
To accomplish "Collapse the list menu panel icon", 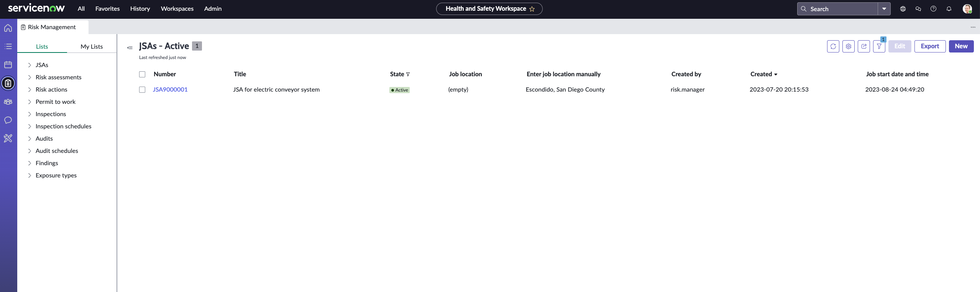I will pos(130,48).
